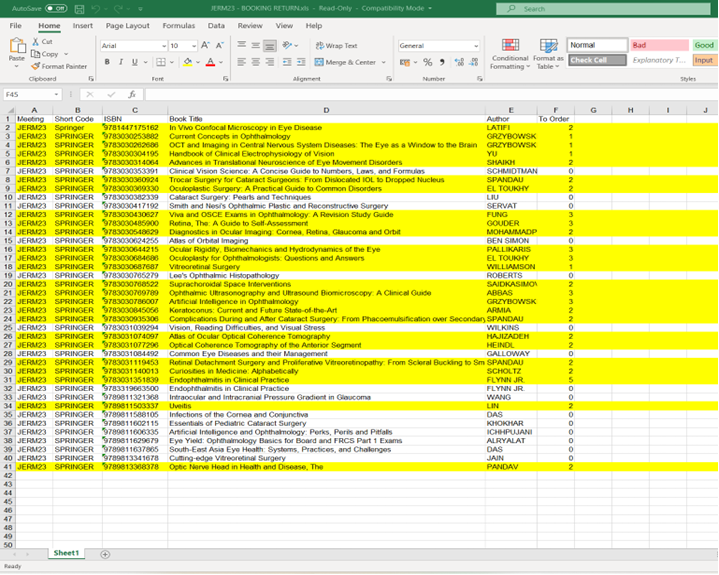Image resolution: width=719 pixels, height=575 pixels.
Task: Click the New Sheet plus icon
Action: tap(105, 554)
